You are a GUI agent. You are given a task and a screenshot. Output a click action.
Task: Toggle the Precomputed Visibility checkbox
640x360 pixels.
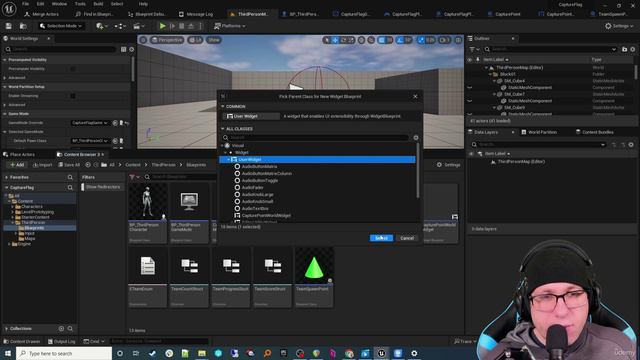[x=73, y=69]
